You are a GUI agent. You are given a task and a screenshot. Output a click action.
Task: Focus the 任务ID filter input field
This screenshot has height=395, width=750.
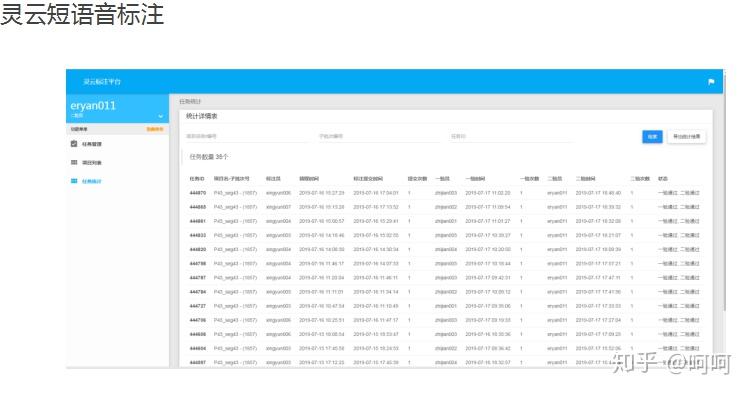click(x=511, y=136)
